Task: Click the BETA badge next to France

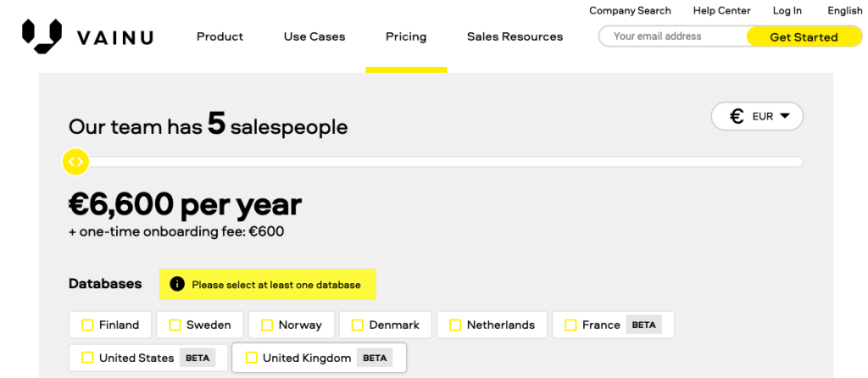Action: pyautogui.click(x=644, y=325)
